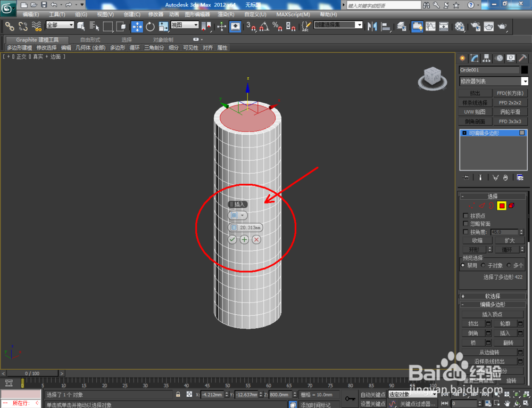Click the Inset caddy Apply and Continue plus

(x=244, y=240)
